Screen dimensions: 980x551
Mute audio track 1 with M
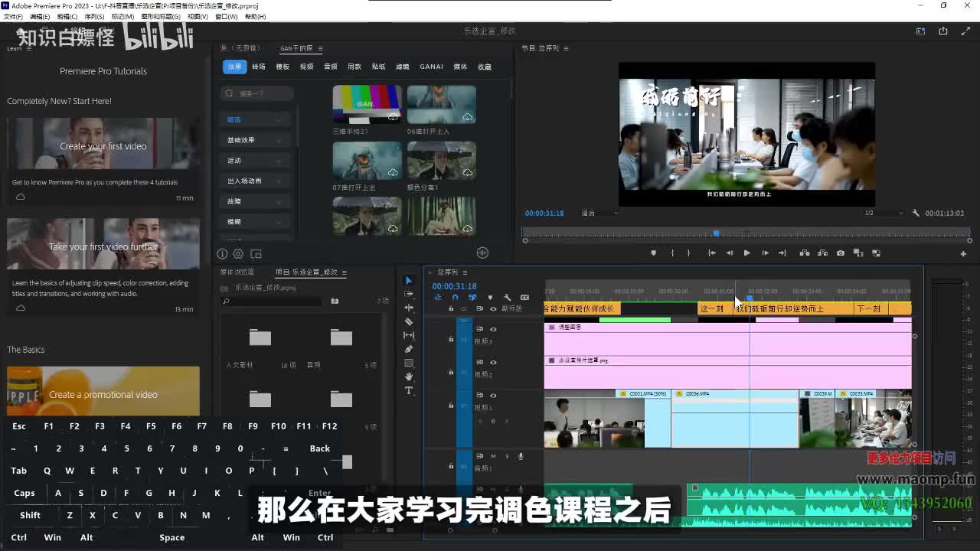click(493, 456)
